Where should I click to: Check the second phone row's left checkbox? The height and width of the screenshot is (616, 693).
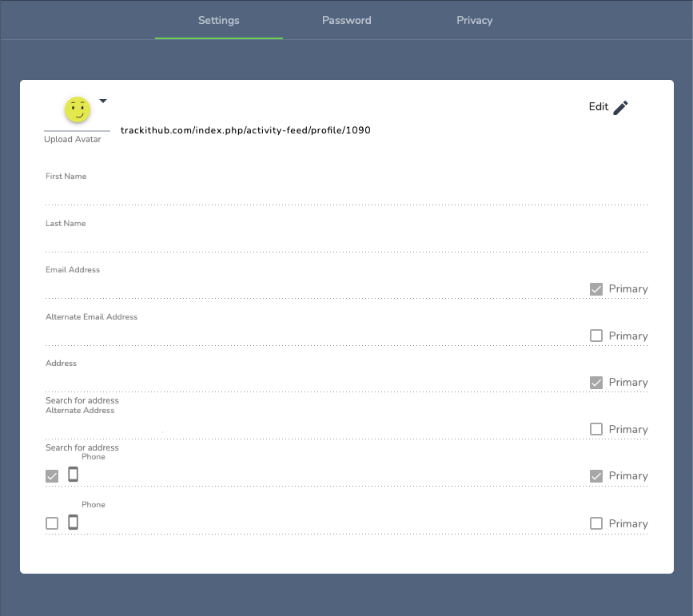(x=52, y=524)
